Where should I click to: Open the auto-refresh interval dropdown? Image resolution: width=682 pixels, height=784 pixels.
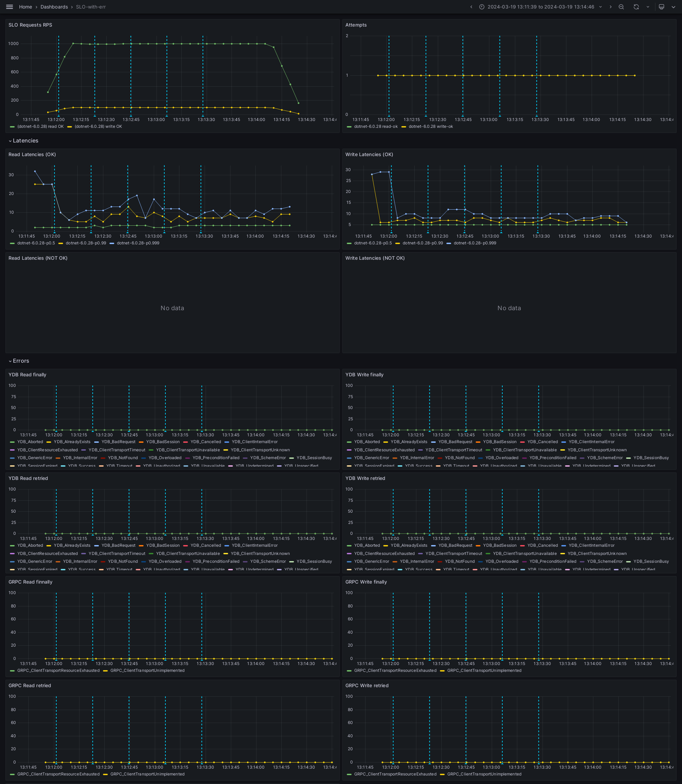click(648, 7)
